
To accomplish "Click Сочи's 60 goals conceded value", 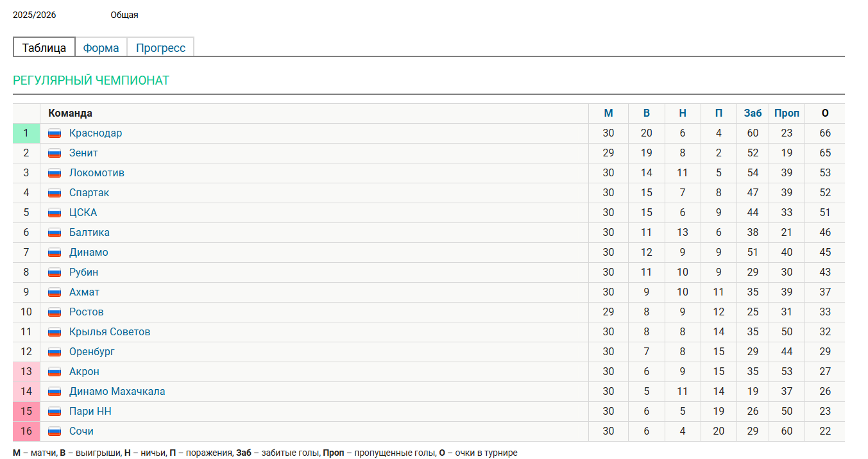I will tap(787, 431).
